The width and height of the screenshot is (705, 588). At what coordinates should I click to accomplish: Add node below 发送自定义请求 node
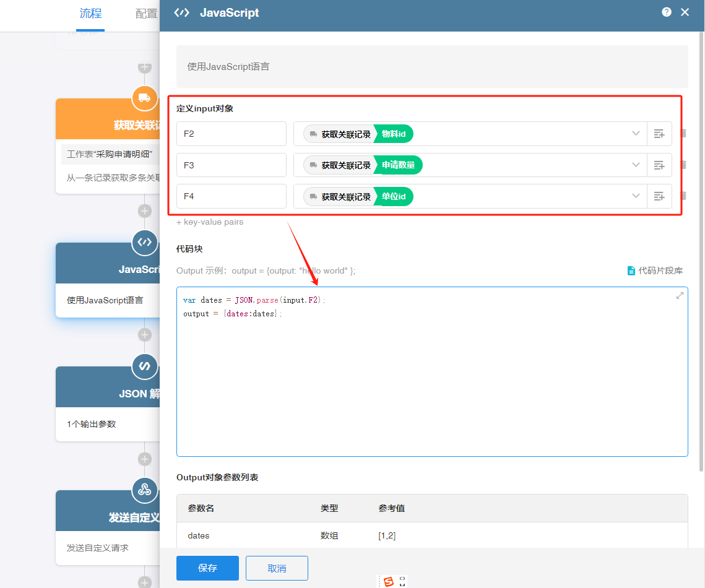tap(144, 582)
